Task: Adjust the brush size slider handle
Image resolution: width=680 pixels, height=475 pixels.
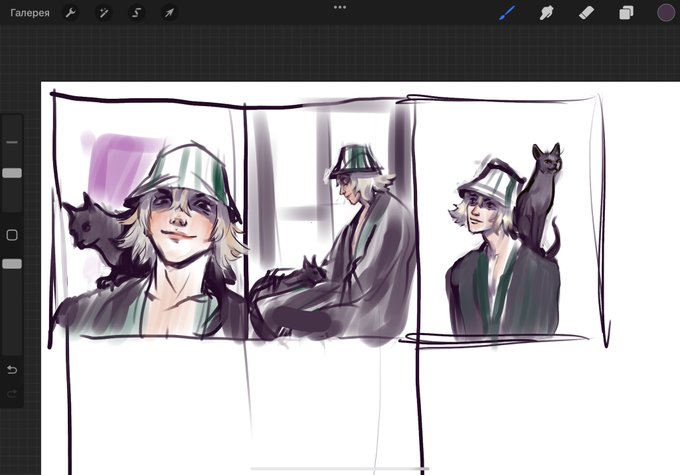Action: (12, 173)
